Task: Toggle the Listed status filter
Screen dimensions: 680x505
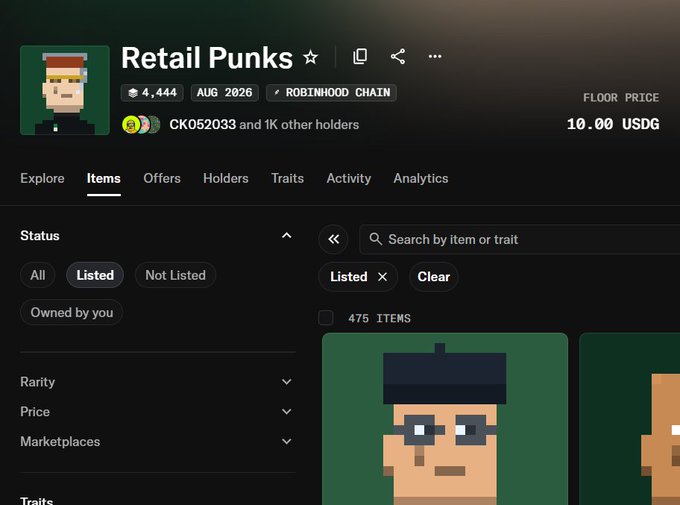Action: 95,275
